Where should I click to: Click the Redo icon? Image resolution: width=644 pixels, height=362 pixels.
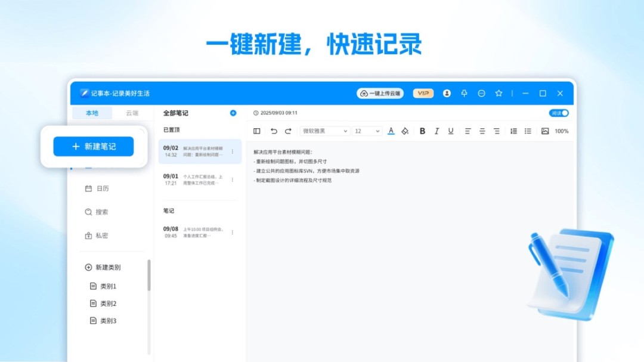coord(287,131)
